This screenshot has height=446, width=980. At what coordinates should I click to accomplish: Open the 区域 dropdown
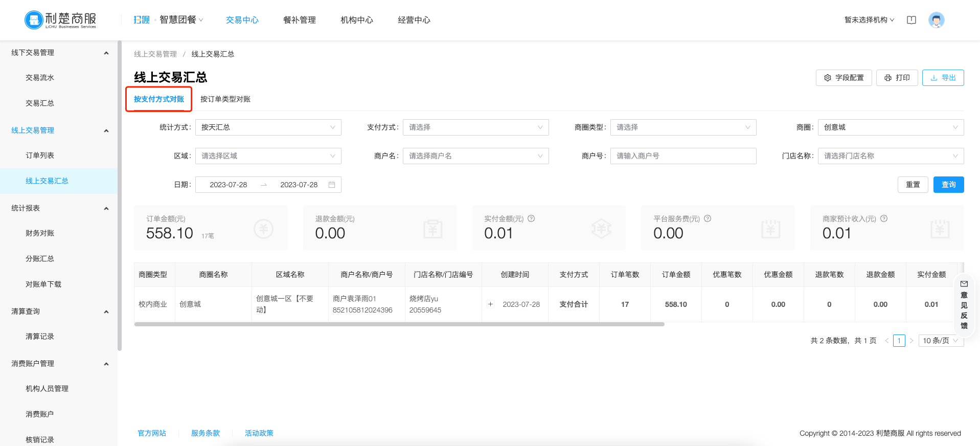[x=268, y=156]
